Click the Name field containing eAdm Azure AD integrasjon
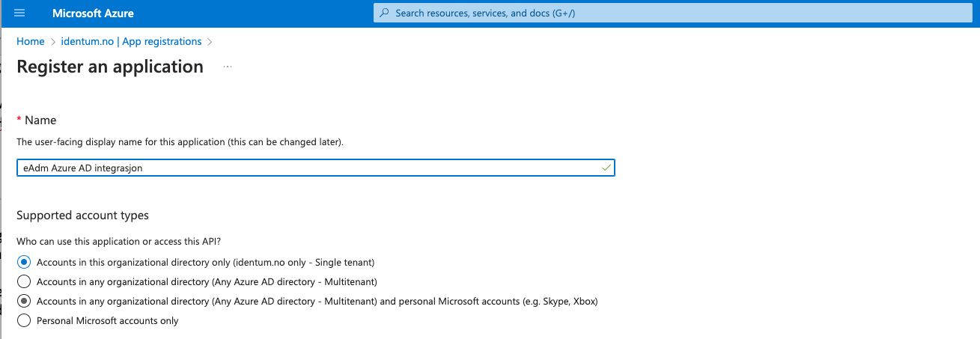980x339 pixels. (316, 168)
